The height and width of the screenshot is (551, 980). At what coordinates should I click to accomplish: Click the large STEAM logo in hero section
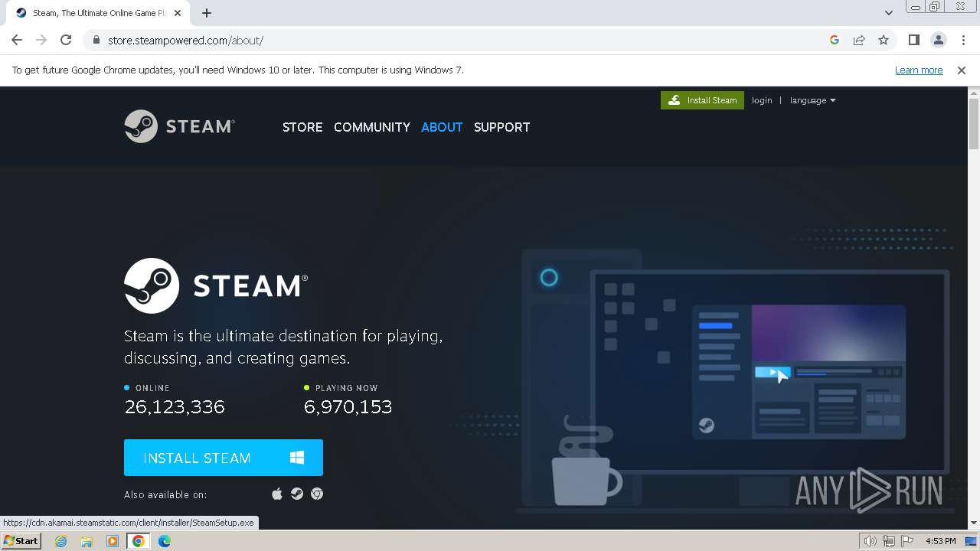pos(216,285)
